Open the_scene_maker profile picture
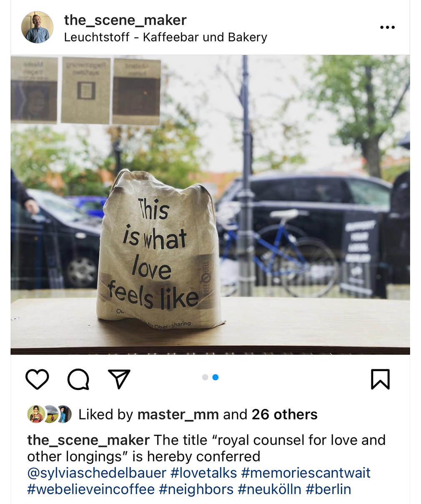Image resolution: width=421 pixels, height=504 pixels. [x=37, y=28]
